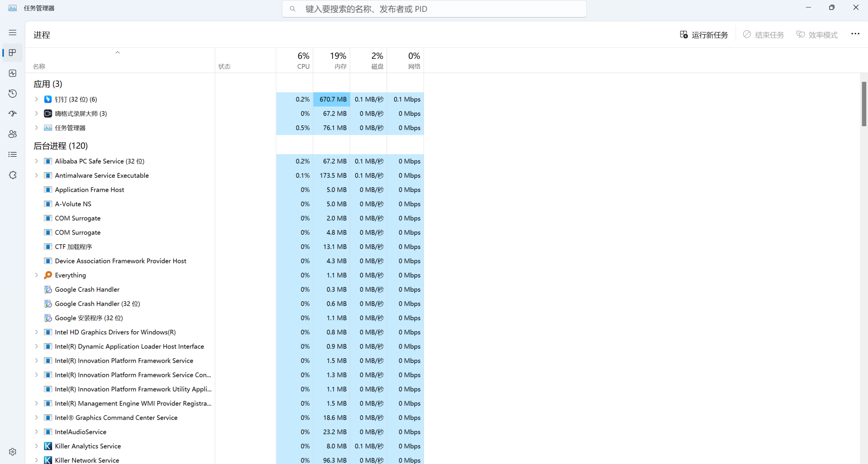Click the search magnifier icon
The width and height of the screenshot is (868, 464).
coord(292,9)
